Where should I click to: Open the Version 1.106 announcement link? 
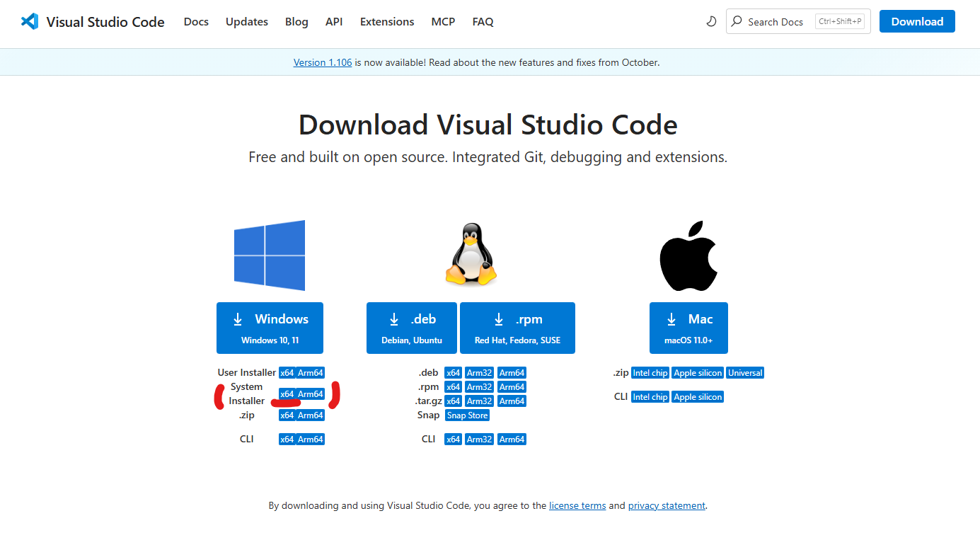pos(323,62)
